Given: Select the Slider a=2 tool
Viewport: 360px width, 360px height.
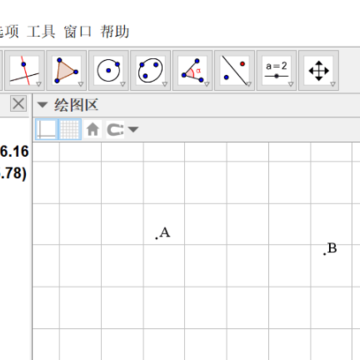Looking at the screenshot, I should tap(277, 70).
